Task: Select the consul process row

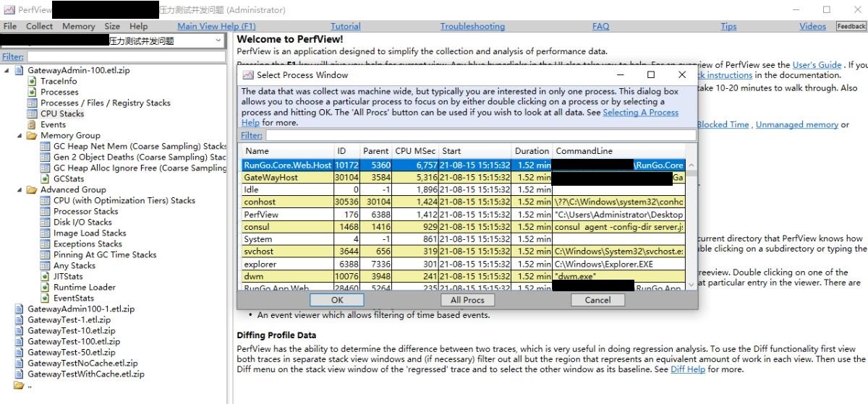Action: [463, 226]
